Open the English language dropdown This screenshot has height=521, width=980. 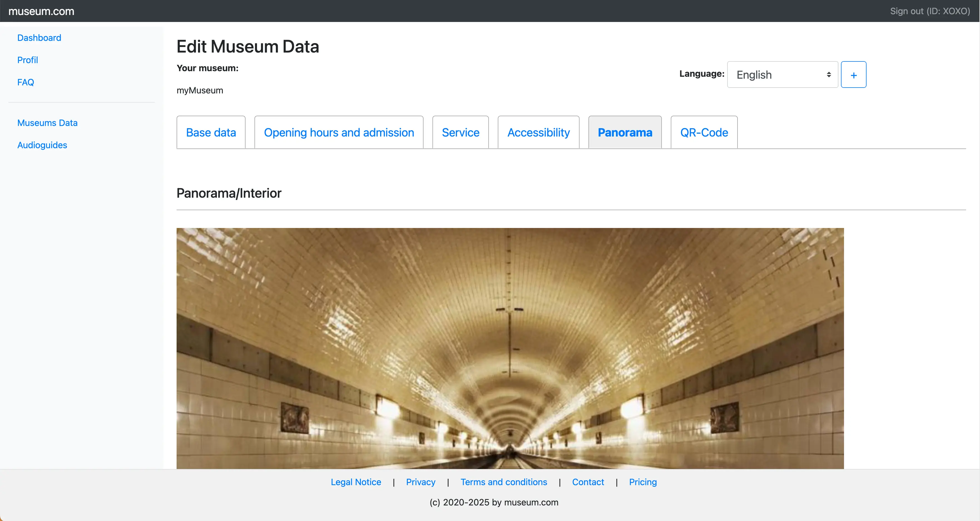point(782,75)
